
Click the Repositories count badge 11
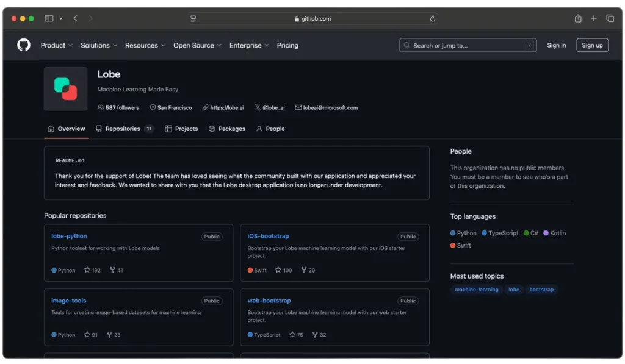click(x=149, y=129)
